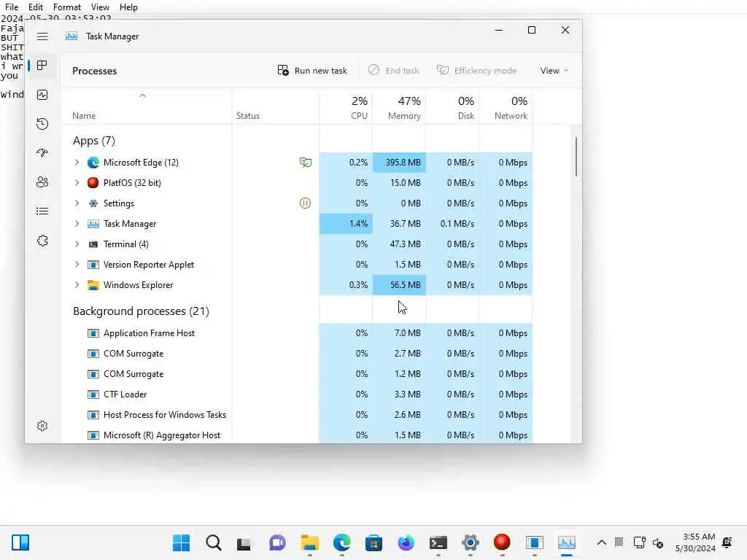The height and width of the screenshot is (560, 747).
Task: Sort processes by the Network column
Action: (x=506, y=107)
